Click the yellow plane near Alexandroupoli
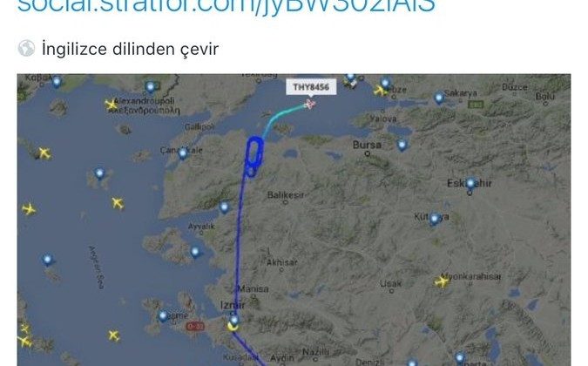 111,105
